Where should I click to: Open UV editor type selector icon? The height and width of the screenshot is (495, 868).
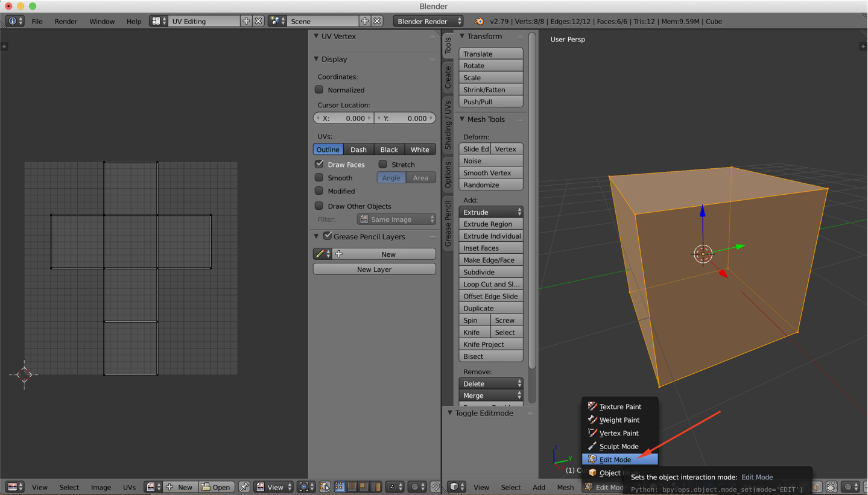14,487
